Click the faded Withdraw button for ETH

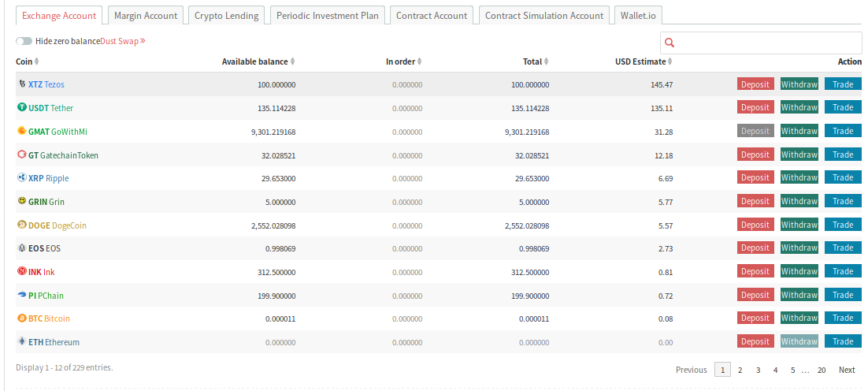click(799, 341)
